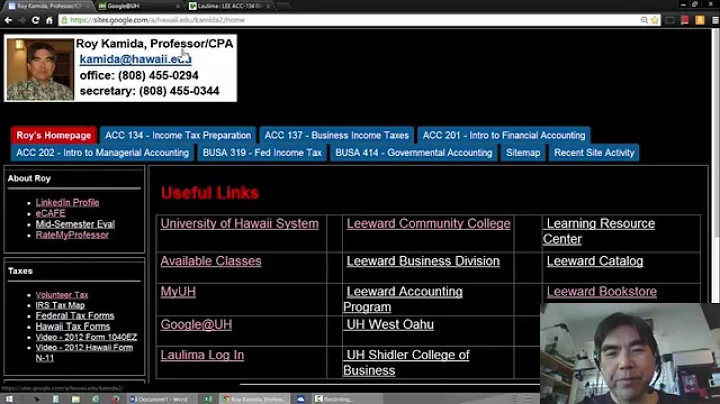Open the Mid-Semester Eval link
Screen dimensions: 720x404
click(x=75, y=224)
